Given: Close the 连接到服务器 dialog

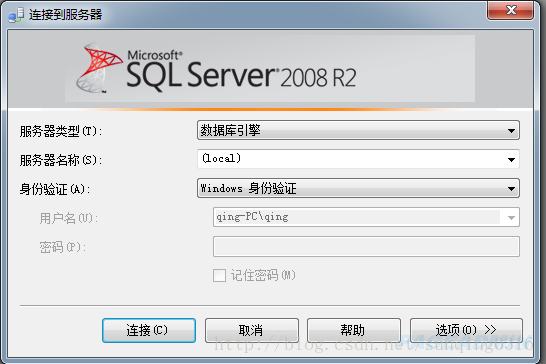Looking at the screenshot, I should pos(510,10).
